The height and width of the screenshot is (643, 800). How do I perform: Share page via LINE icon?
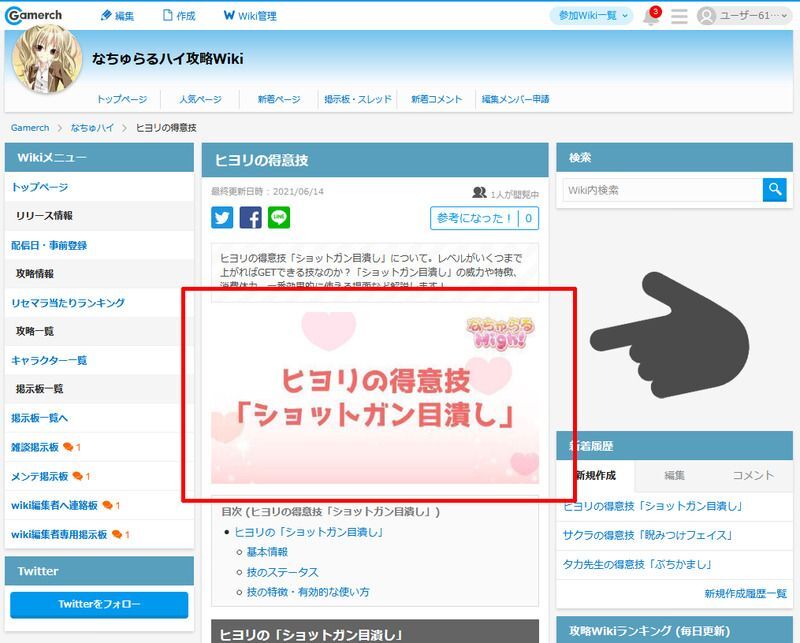click(279, 218)
